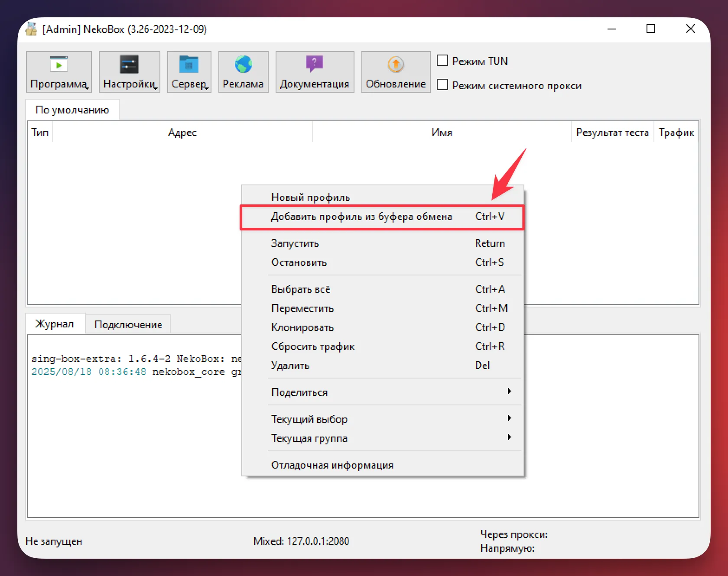Click the Не запущен status text
728x576 pixels.
click(54, 541)
